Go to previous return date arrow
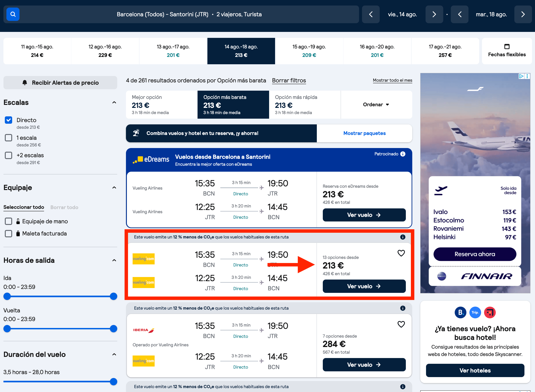The image size is (535, 392). (x=459, y=14)
